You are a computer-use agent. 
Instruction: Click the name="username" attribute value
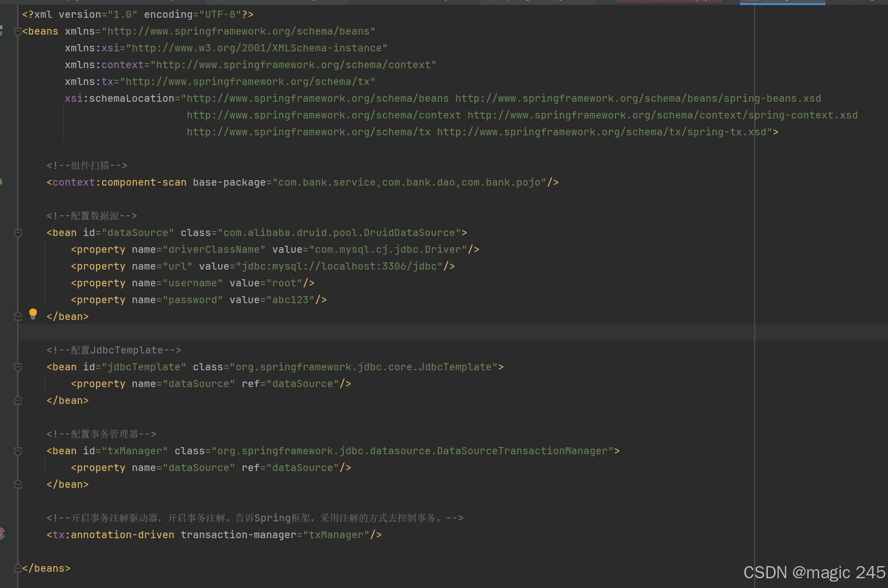(193, 283)
